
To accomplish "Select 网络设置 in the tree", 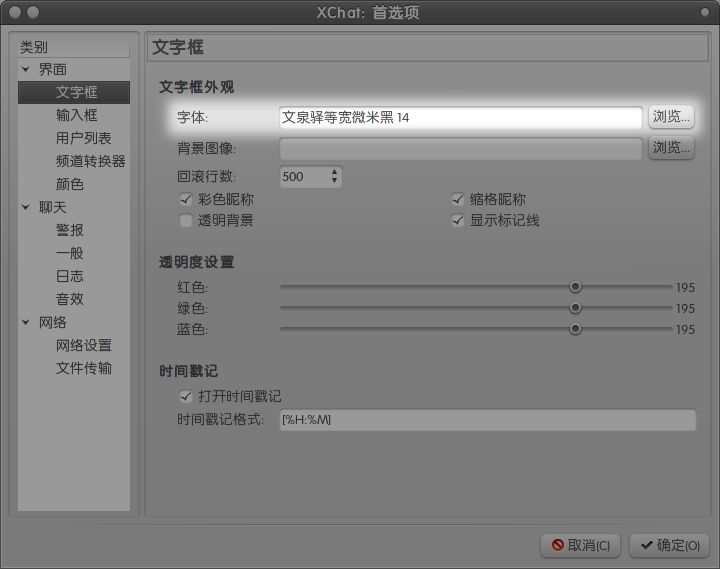I will 84,345.
